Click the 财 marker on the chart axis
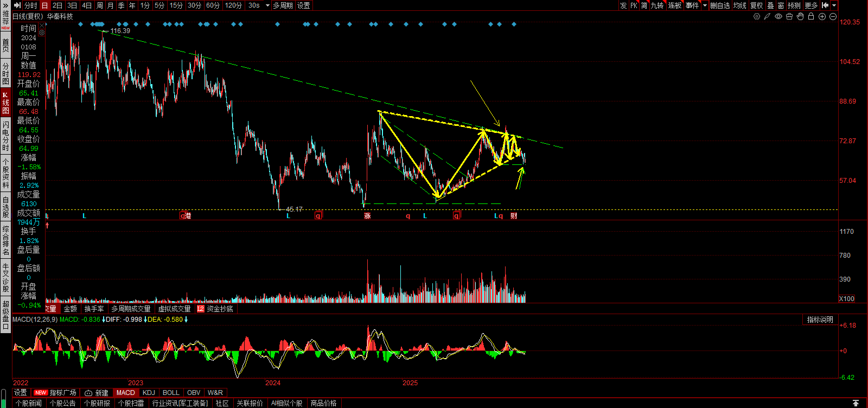868x408 pixels. click(x=514, y=216)
